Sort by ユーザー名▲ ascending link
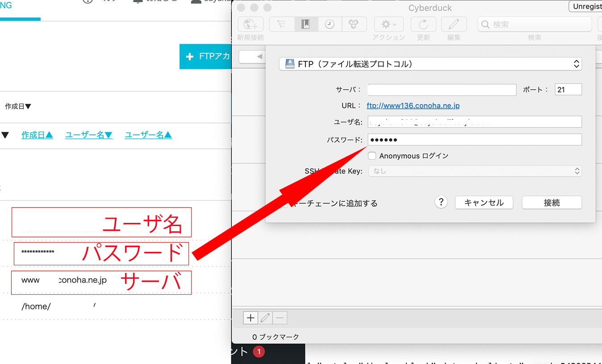 pyautogui.click(x=148, y=135)
